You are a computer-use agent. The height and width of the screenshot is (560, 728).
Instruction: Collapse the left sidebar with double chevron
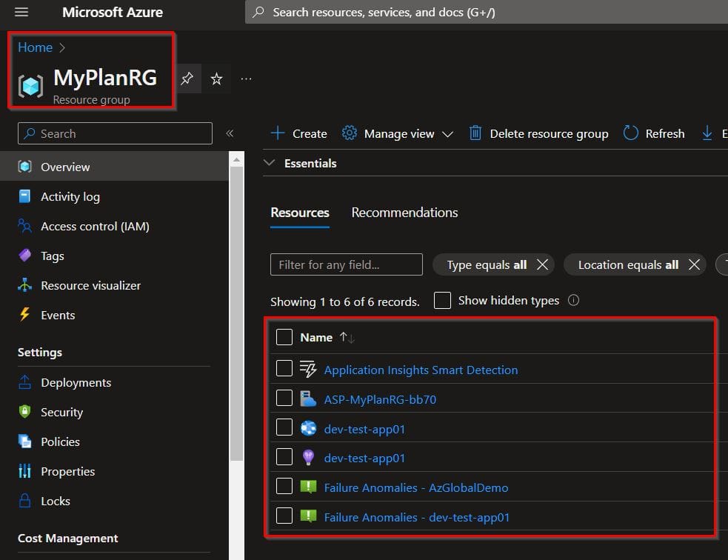coord(230,133)
